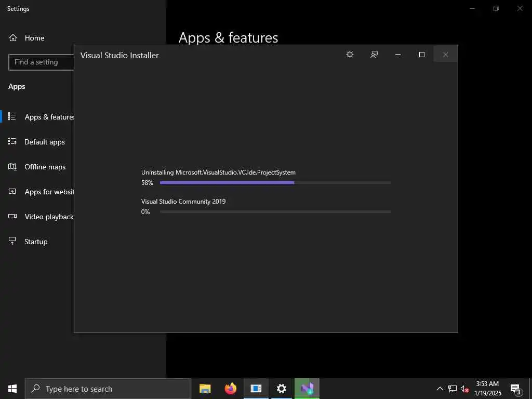Viewport: 532px width, 399px height.
Task: Click the feedback icon in Visual Studio Installer
Action: click(x=374, y=55)
